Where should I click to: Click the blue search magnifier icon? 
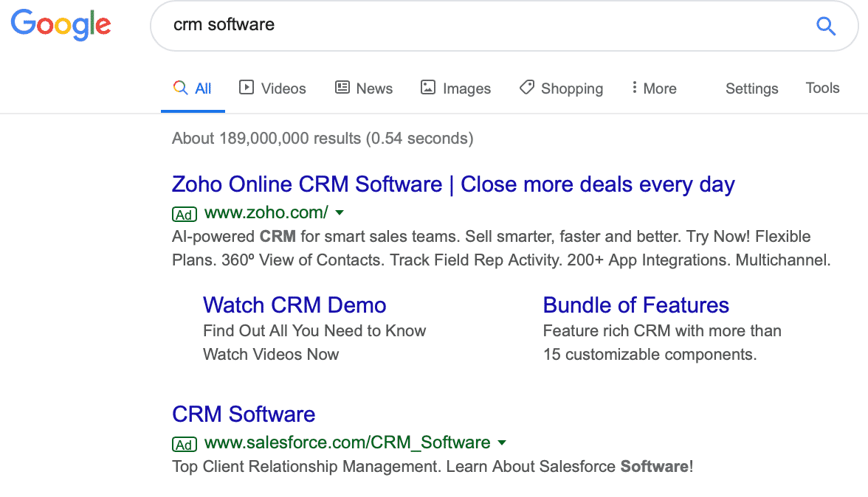tap(826, 25)
